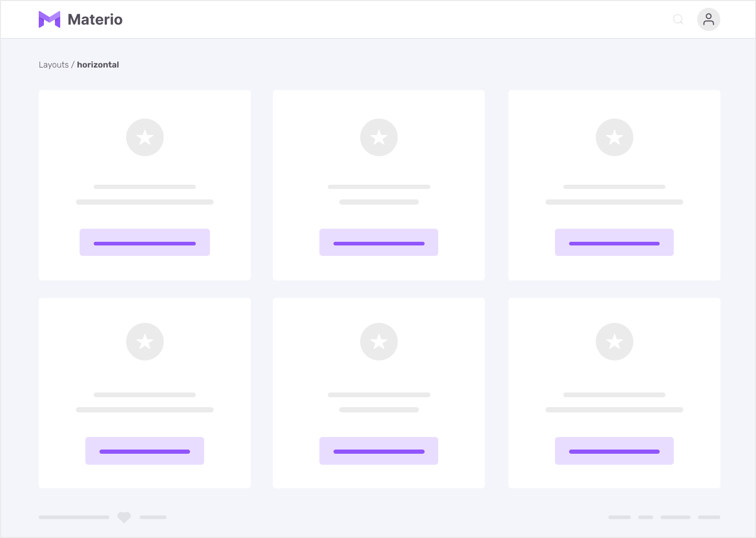Image resolution: width=756 pixels, height=538 pixels.
Task: Click purple button in bottom-right card
Action: point(614,451)
